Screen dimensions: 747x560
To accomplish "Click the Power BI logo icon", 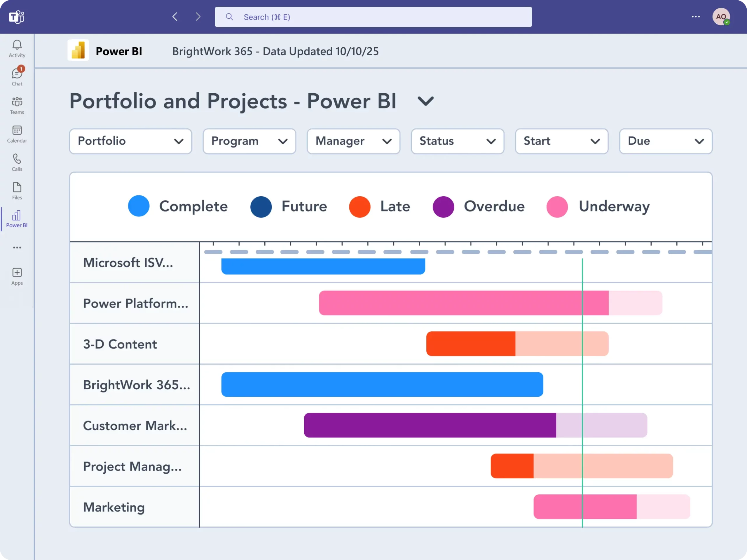I will [78, 50].
